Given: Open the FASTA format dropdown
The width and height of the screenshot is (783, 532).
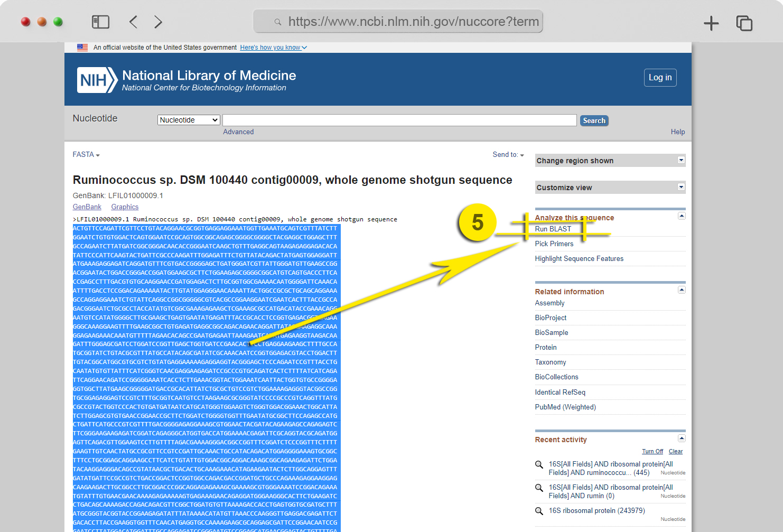Looking at the screenshot, I should tap(86, 155).
